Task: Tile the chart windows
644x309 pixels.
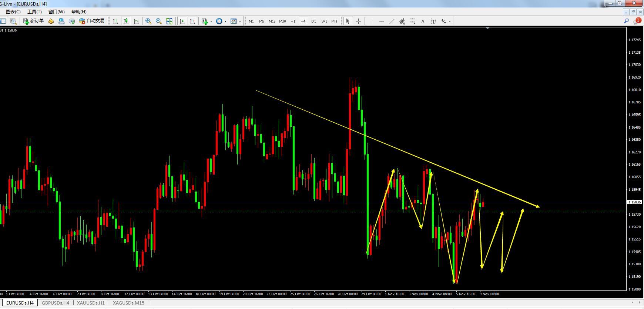Action: coord(169,21)
